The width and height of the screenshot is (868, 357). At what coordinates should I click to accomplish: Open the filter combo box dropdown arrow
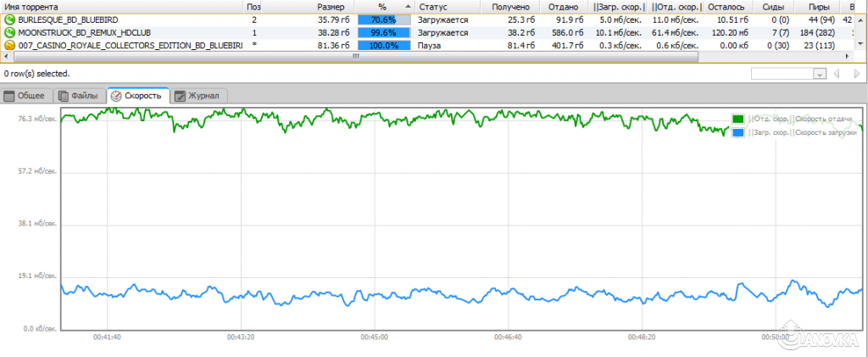click(821, 74)
